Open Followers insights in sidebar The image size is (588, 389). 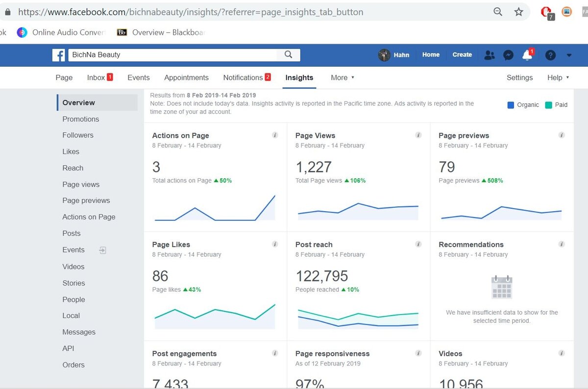tap(78, 135)
